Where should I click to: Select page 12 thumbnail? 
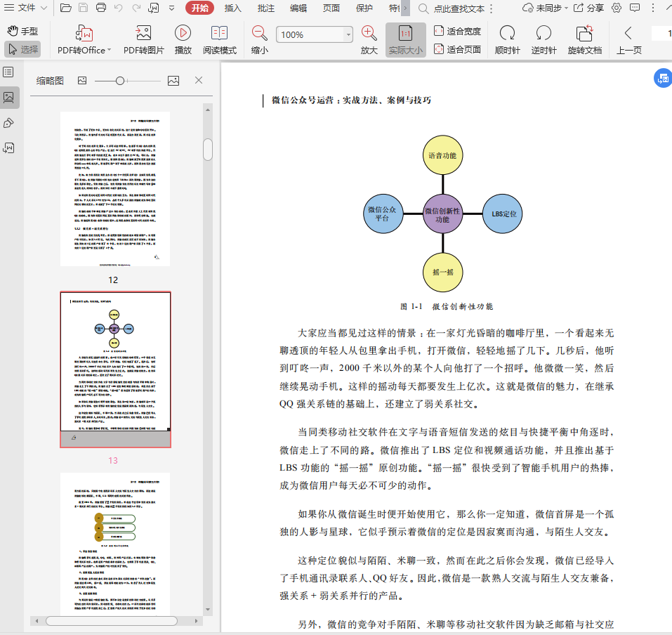click(115, 189)
